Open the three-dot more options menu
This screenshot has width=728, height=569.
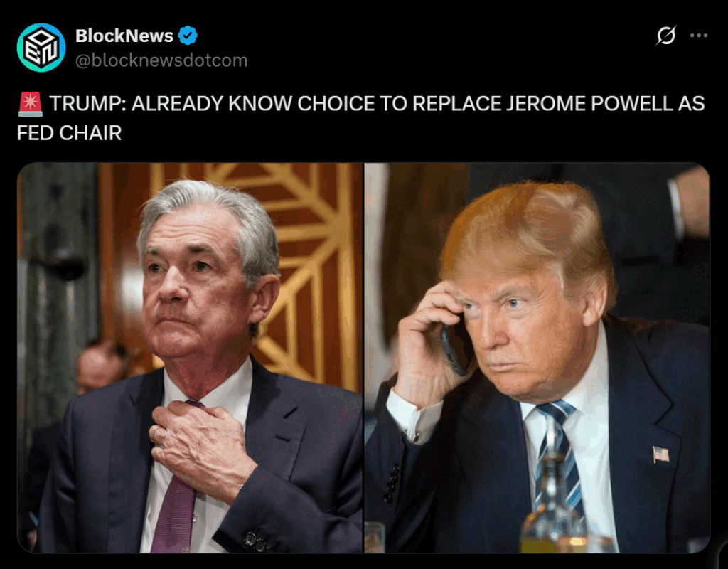(698, 36)
